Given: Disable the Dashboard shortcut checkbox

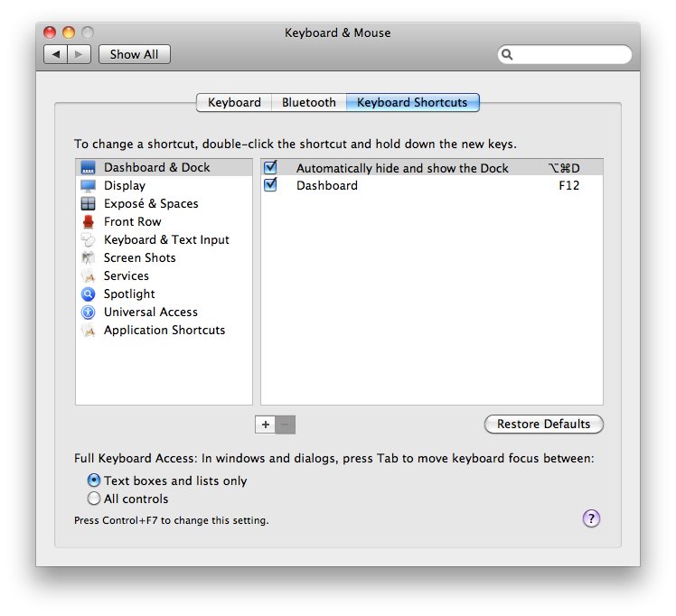Looking at the screenshot, I should coord(270,185).
